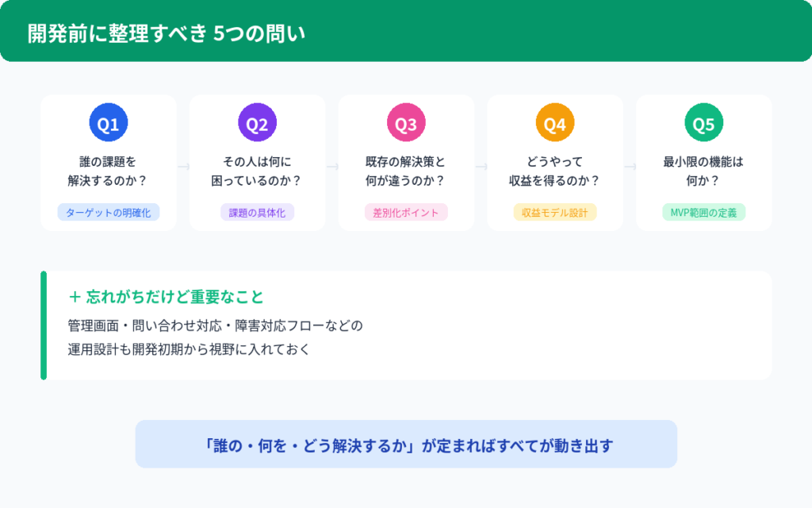Click the text 最小限の機能は何か？

pos(704,171)
